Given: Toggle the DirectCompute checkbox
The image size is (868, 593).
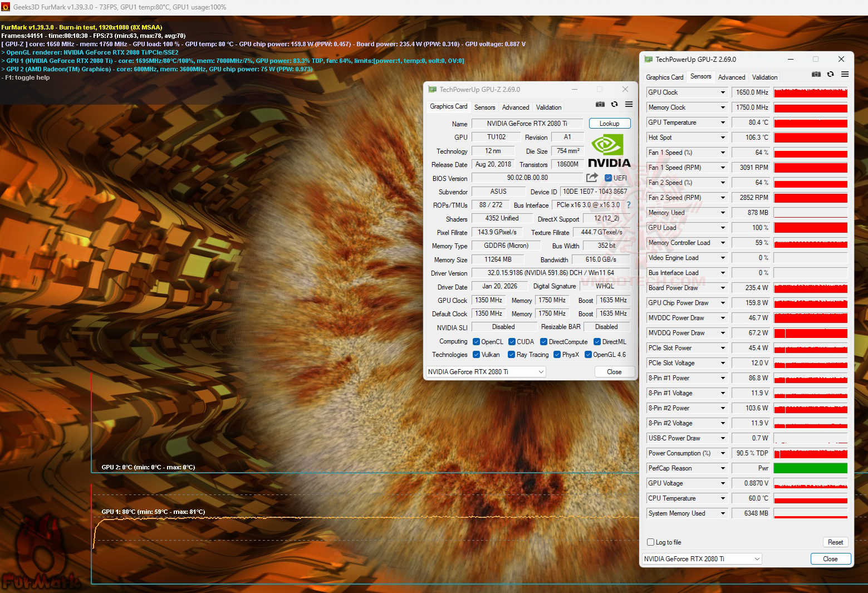Looking at the screenshot, I should coord(543,342).
